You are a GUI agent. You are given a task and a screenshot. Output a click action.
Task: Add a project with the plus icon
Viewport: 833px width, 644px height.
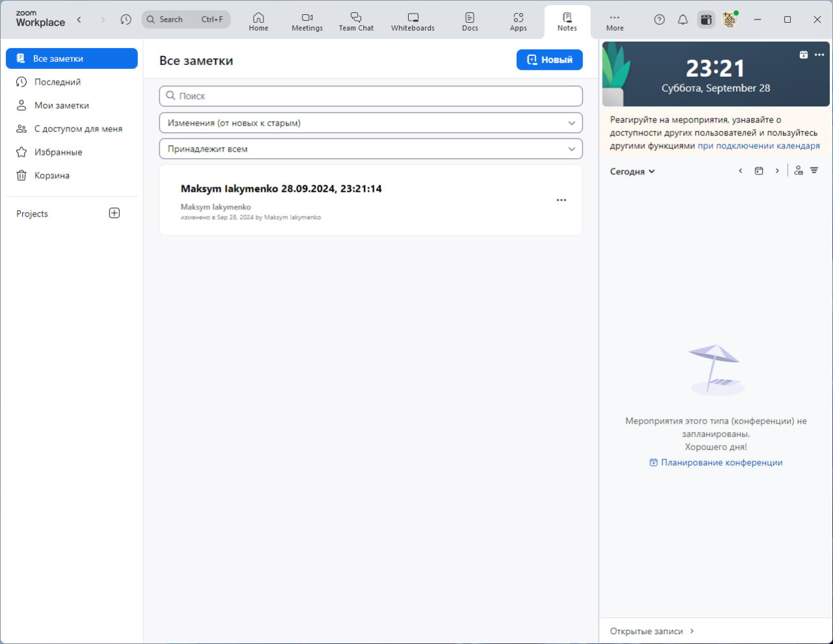115,213
